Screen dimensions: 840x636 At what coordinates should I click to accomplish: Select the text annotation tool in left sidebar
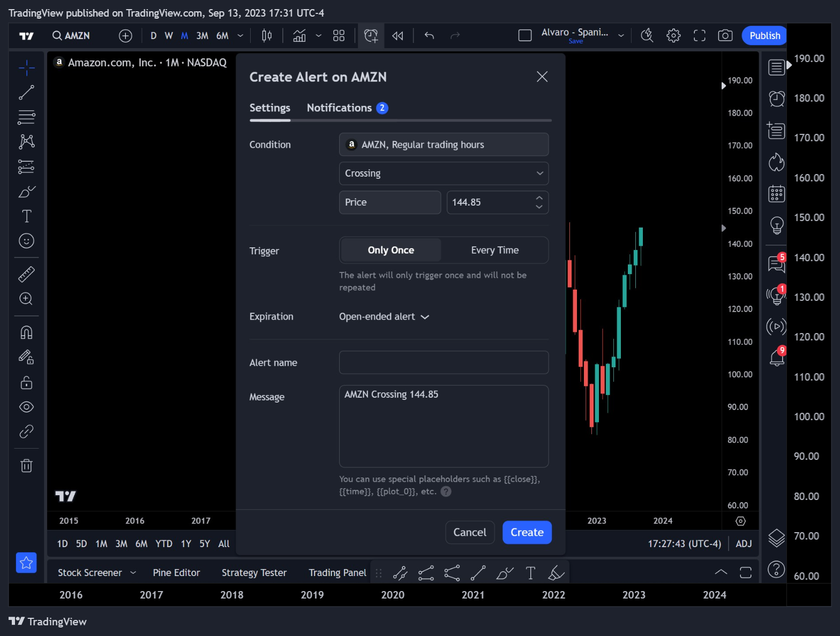(x=26, y=216)
